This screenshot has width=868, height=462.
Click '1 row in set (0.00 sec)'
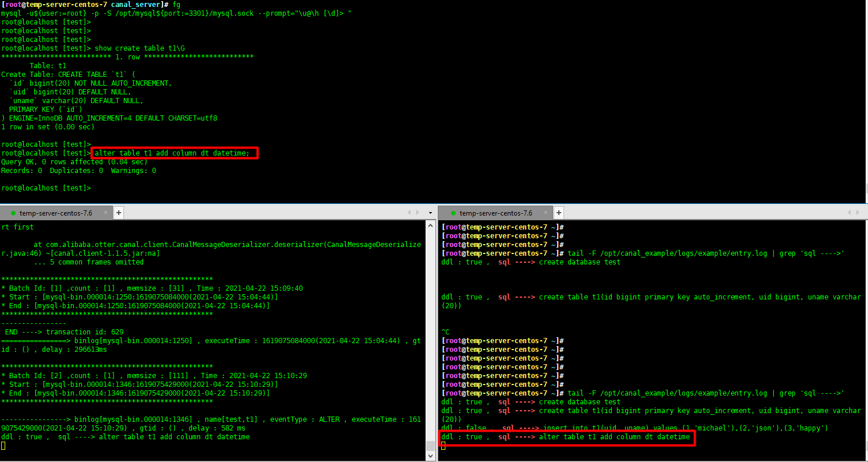tap(48, 127)
